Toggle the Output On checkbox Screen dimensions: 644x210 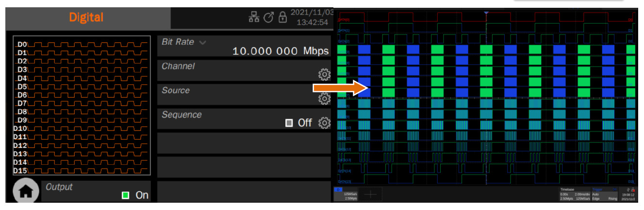click(x=126, y=195)
